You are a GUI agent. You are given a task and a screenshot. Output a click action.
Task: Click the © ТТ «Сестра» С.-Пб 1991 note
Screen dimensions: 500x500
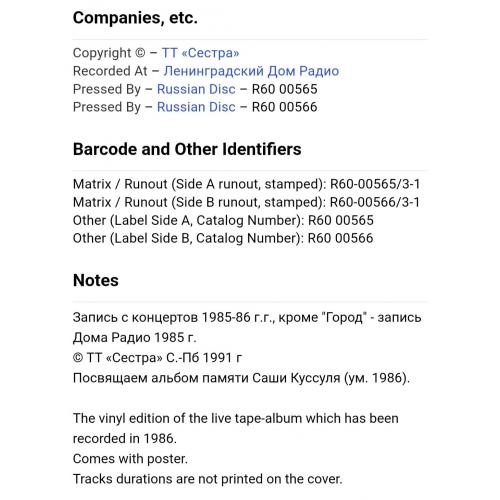click(157, 358)
